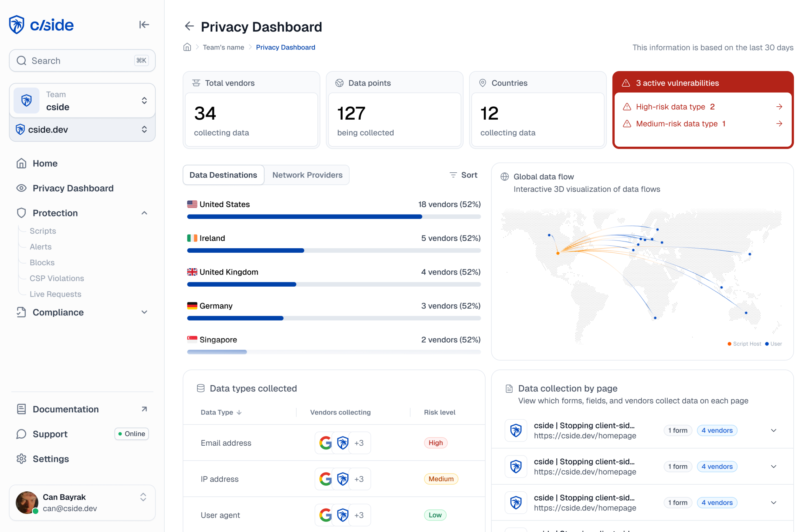Click the Google vendor icon in Email address row
The width and height of the screenshot is (812, 532).
[326, 443]
